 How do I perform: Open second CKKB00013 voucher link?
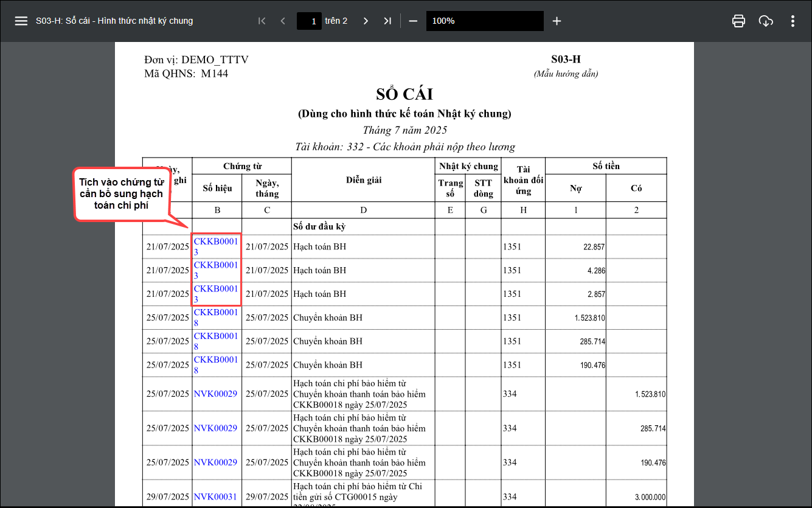click(216, 266)
